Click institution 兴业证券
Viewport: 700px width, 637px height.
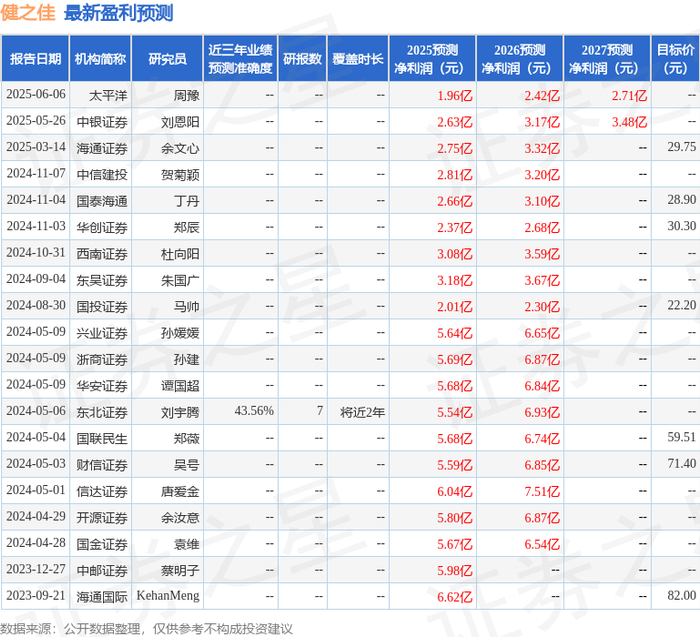102,333
